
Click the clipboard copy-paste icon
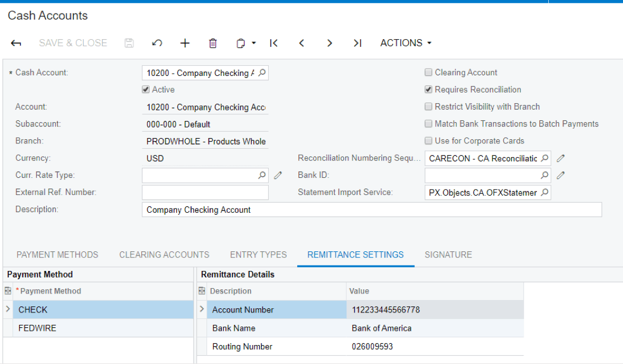(x=240, y=43)
